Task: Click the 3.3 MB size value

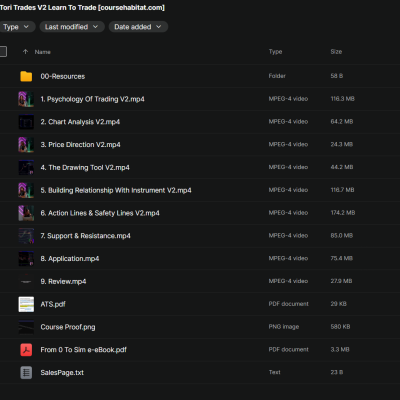Action: click(x=340, y=349)
